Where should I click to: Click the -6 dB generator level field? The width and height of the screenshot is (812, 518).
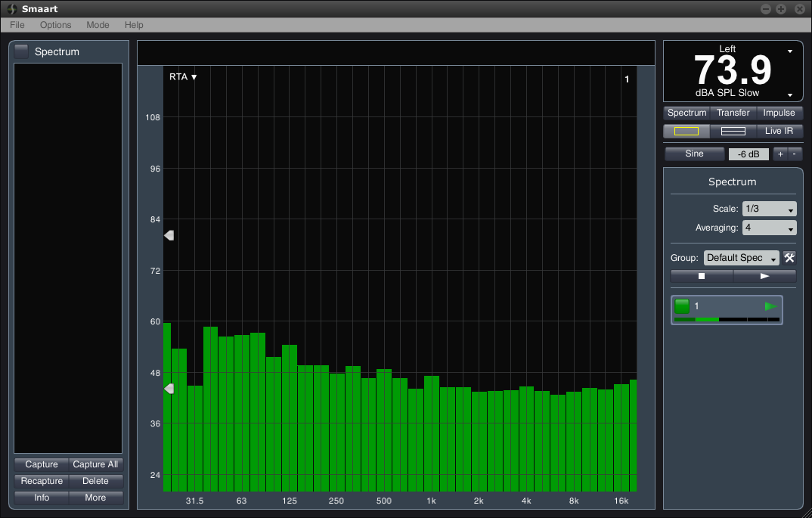click(x=748, y=154)
